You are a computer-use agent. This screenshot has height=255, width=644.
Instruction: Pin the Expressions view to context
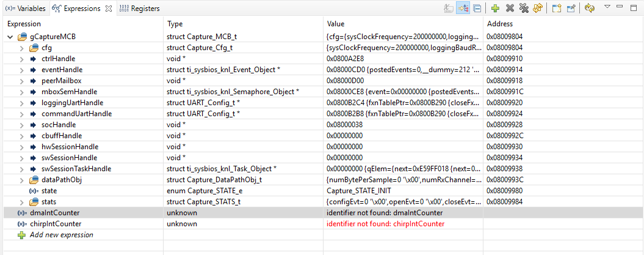571,9
